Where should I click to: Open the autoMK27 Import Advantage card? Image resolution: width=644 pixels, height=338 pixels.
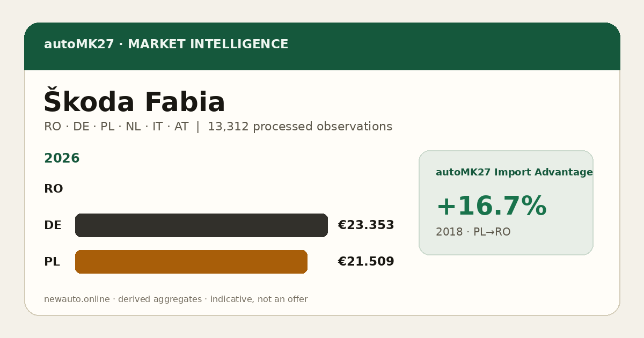[506, 203]
